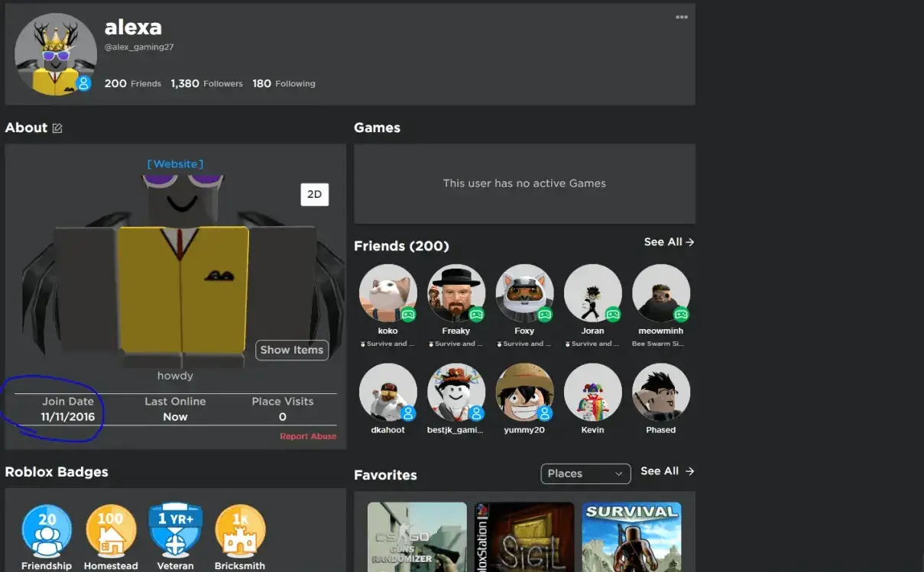Click the friend name koko
Image resolution: width=924 pixels, height=572 pixels.
click(388, 331)
